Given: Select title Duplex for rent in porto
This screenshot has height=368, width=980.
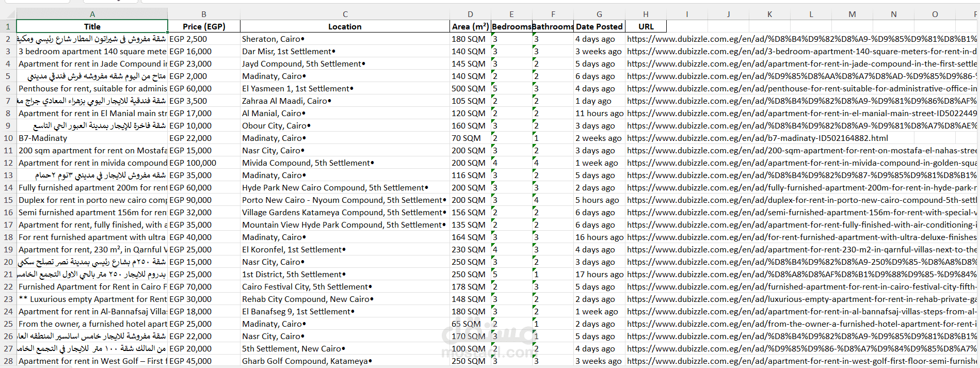Looking at the screenshot, I should tap(92, 200).
